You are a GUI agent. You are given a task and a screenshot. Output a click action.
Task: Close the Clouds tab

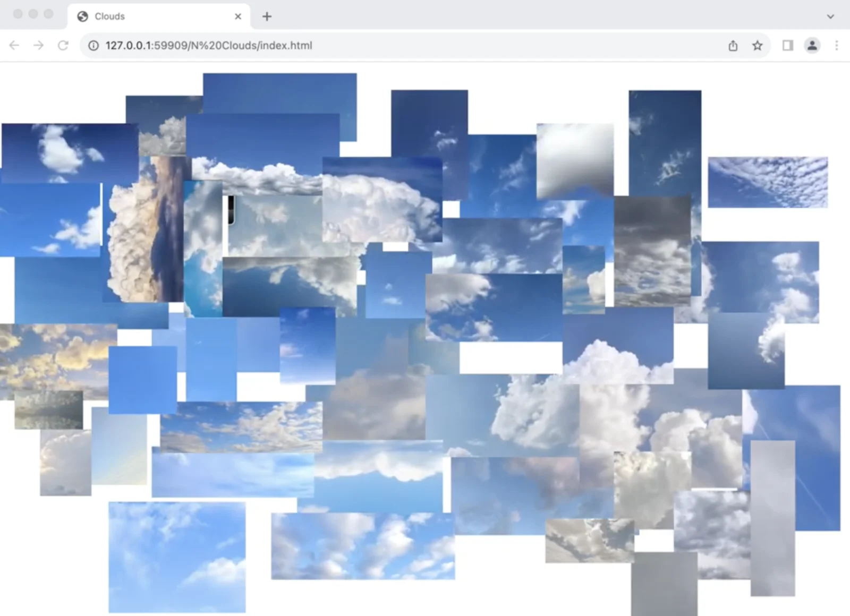[238, 16]
